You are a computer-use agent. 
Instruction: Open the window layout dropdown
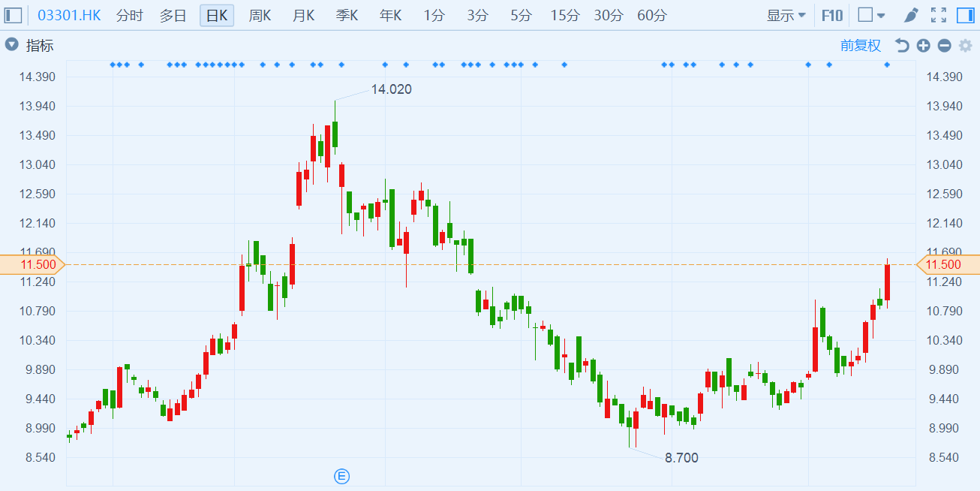[x=872, y=15]
